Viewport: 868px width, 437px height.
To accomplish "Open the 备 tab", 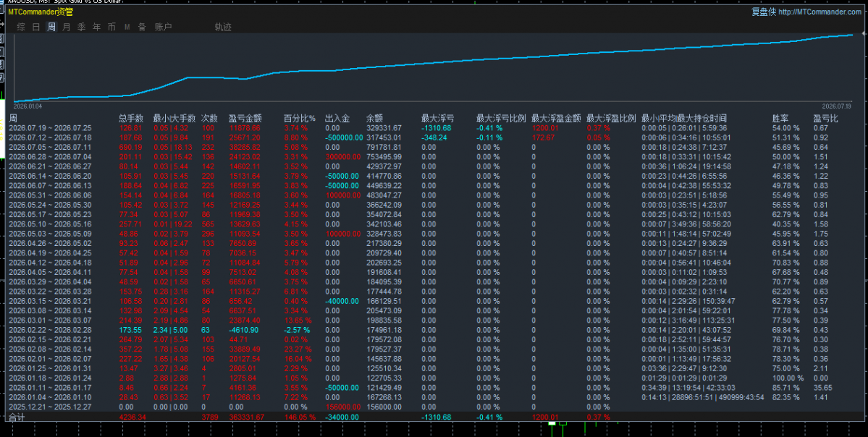I will coord(143,27).
